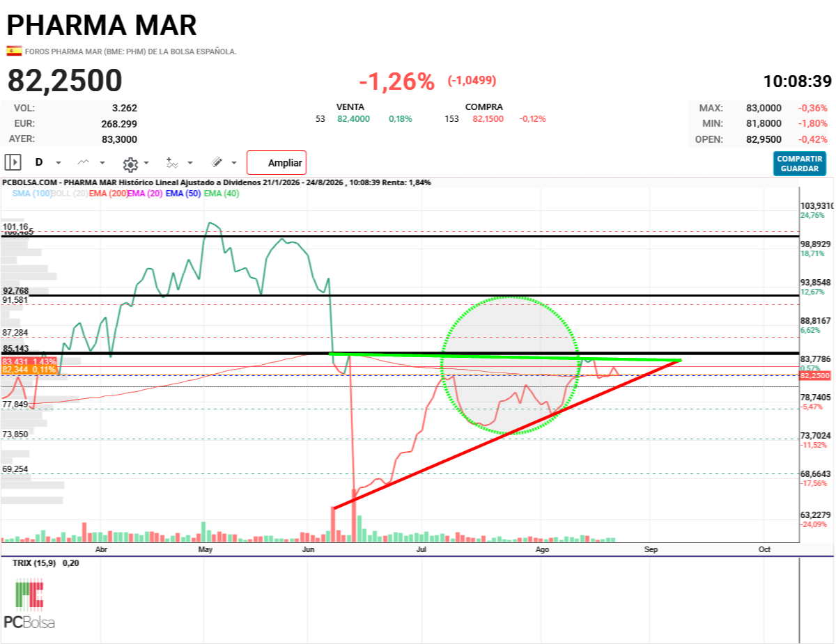The height and width of the screenshot is (644, 836).
Task: Open the D timeframe selector
Action: click(39, 162)
